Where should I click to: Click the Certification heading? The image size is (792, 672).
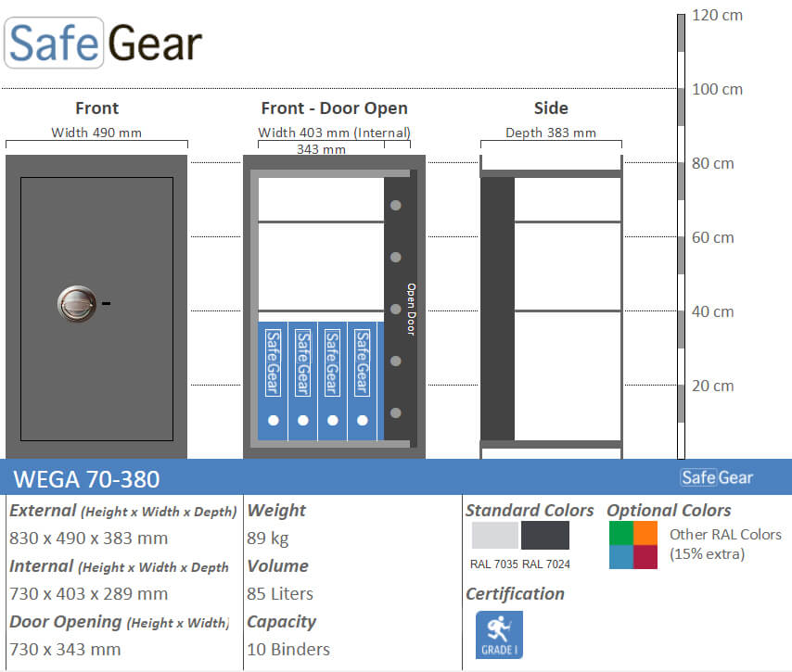pyautogui.click(x=515, y=594)
